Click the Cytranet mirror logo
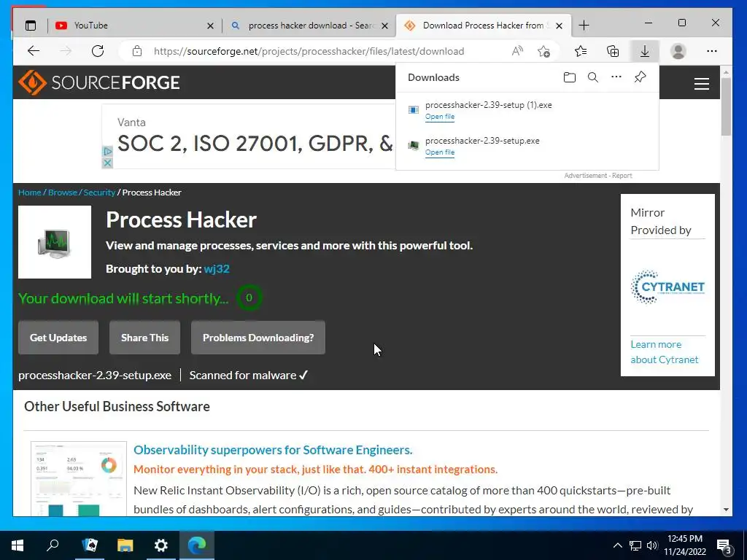The image size is (747, 560). 667,287
